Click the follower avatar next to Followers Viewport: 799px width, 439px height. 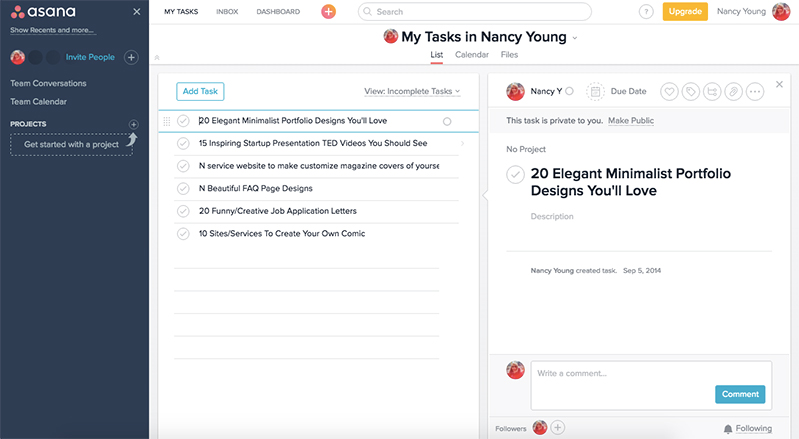coord(540,428)
